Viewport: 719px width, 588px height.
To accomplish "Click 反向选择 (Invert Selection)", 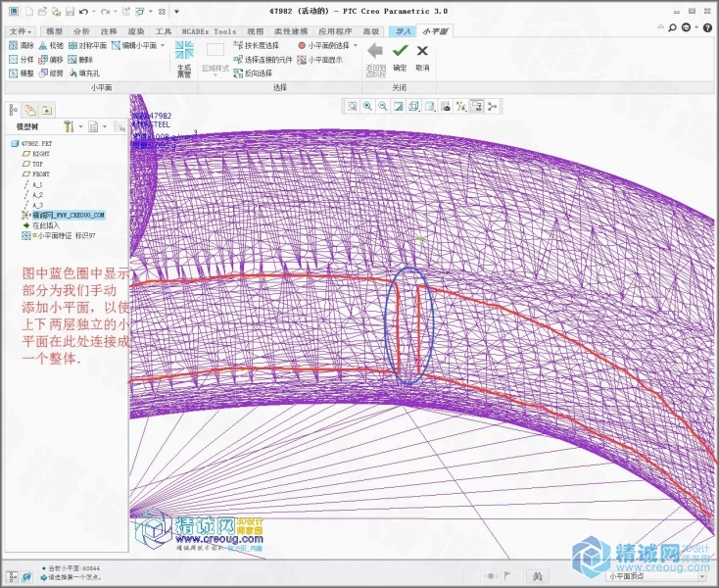I will click(x=253, y=73).
